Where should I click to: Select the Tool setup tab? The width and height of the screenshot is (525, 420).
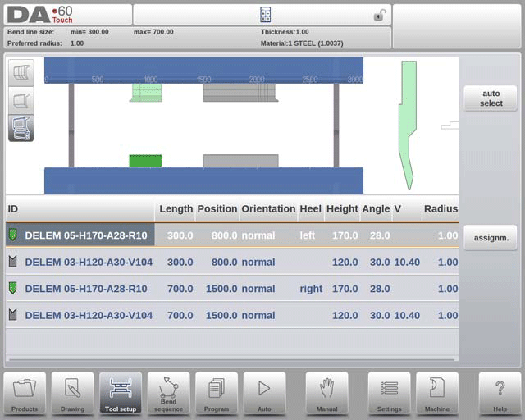point(121,393)
